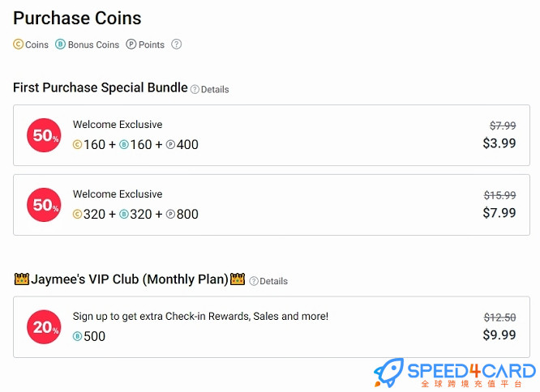
Task: Click the $3.99 price
Action: coord(499,143)
